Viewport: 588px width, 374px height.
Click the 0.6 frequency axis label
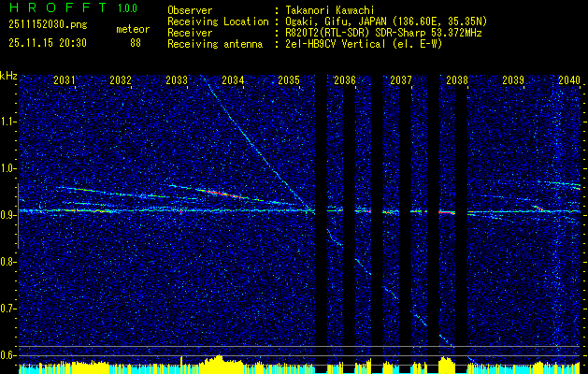7,355
